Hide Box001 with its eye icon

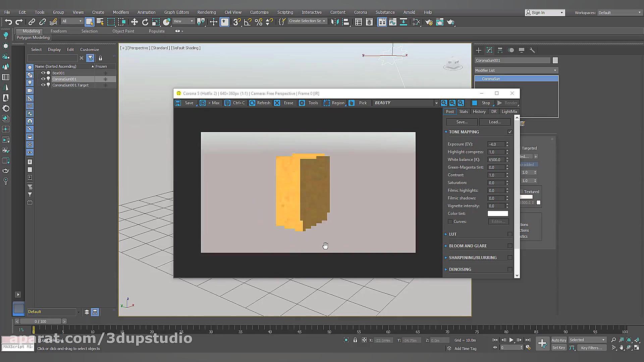43,73
